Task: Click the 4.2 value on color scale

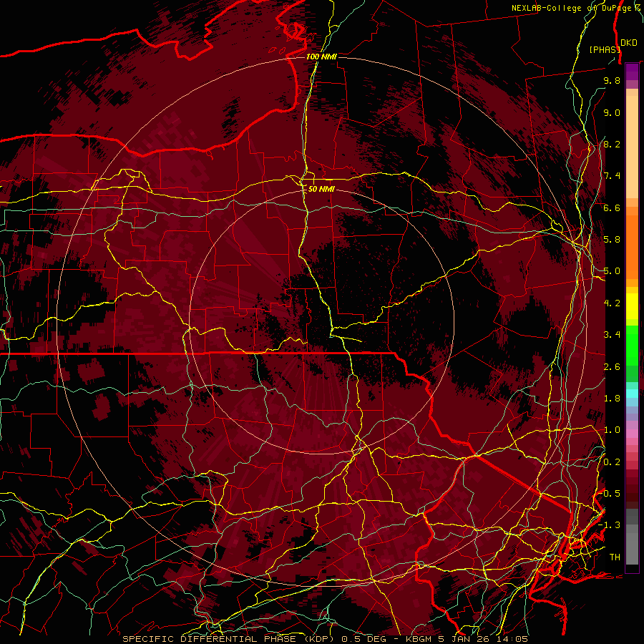Action: pyautogui.click(x=612, y=303)
